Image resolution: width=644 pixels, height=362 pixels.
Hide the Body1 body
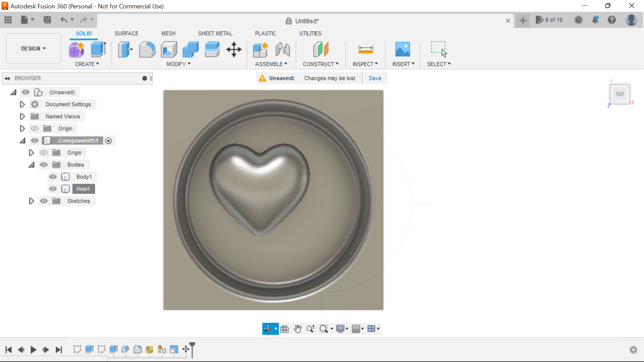(53, 177)
